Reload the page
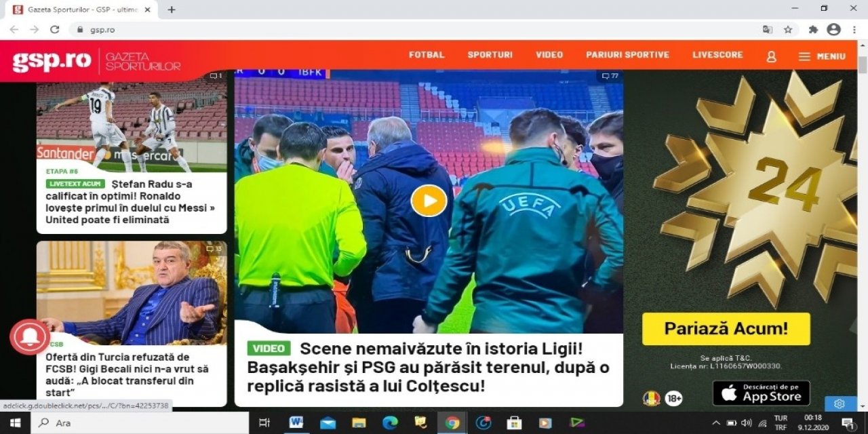Screen dimensions: 868x434 (55, 29)
